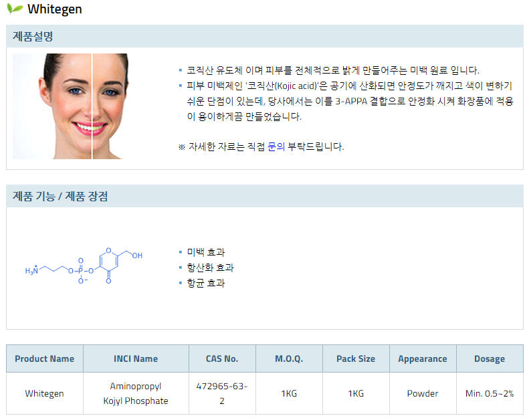Image resolution: width=529 pixels, height=420 pixels.
Task: Click the note starting with 자세한 자료는
Action: pyautogui.click(x=261, y=146)
